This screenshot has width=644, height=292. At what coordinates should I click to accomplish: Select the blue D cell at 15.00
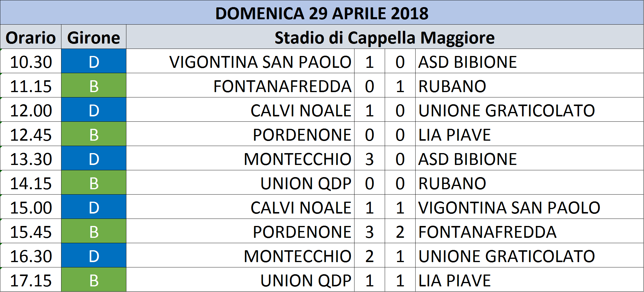click(x=94, y=207)
